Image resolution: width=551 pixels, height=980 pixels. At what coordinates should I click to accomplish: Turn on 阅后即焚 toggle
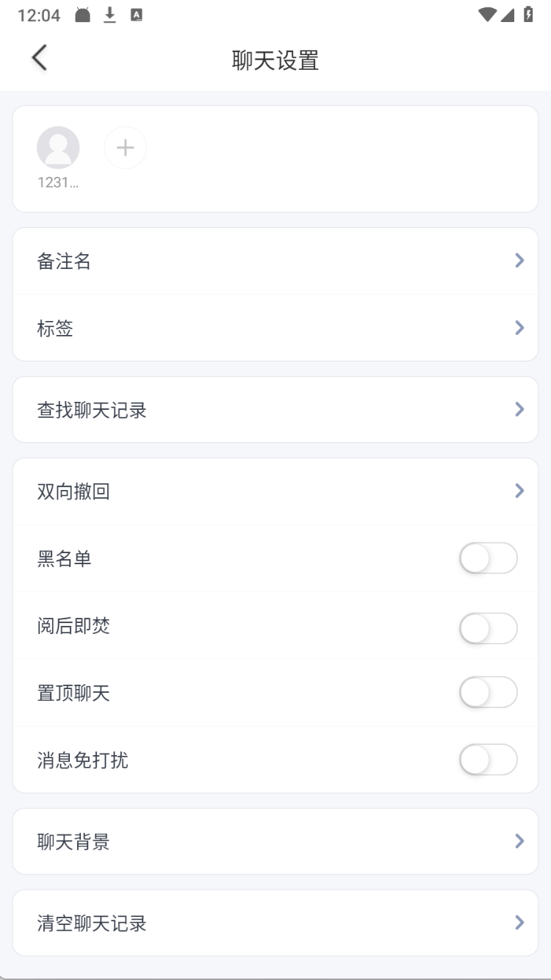(489, 628)
